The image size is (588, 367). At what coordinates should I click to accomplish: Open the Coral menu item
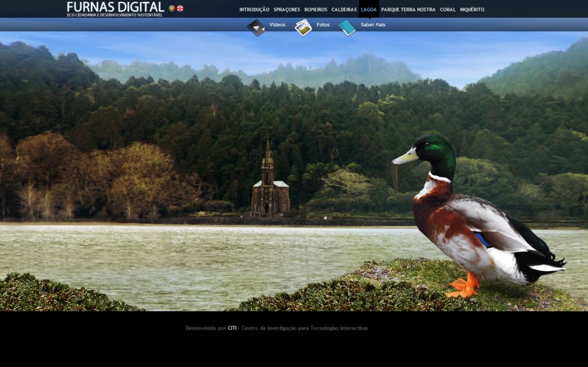tap(447, 10)
